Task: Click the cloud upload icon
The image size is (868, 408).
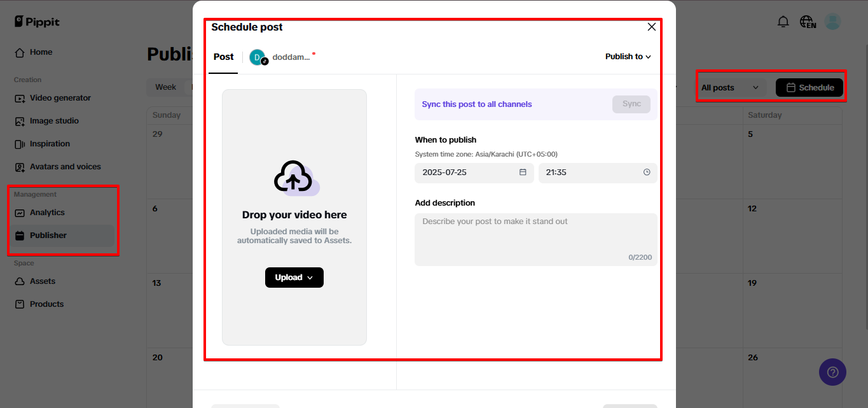Action: click(294, 178)
